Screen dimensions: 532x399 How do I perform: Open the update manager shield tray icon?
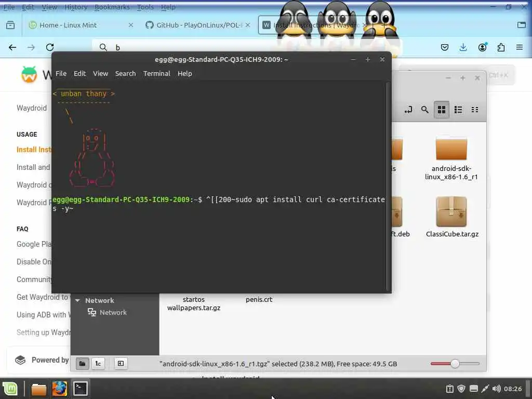[x=461, y=389]
